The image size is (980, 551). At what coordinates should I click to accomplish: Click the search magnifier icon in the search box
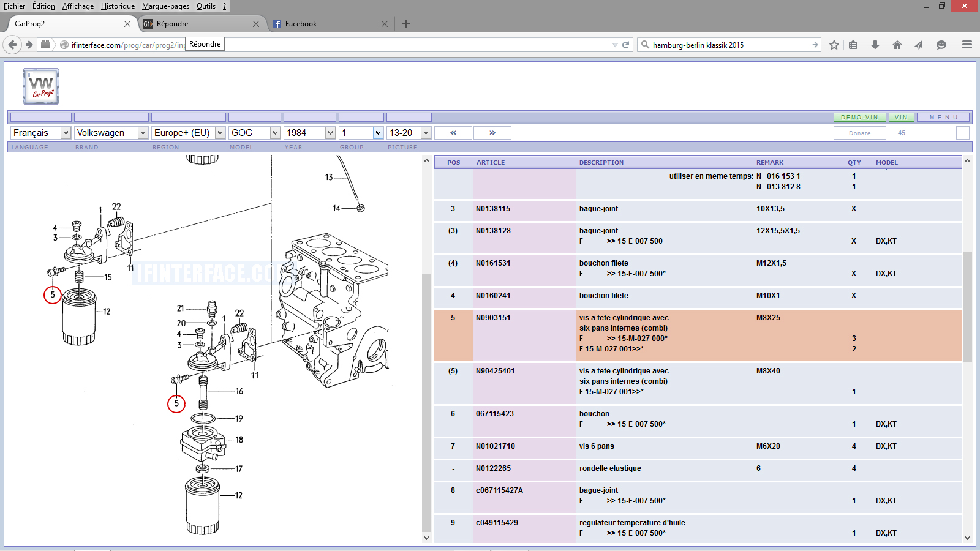tap(645, 45)
